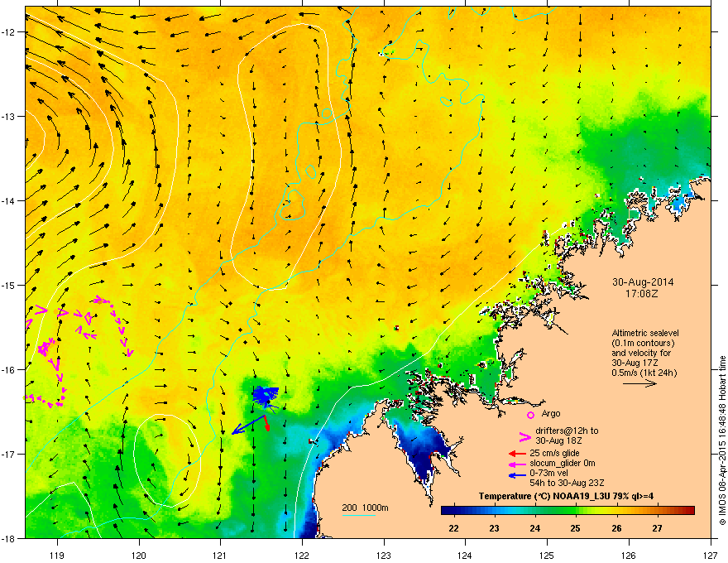
Task: Click the '0-73m vel' legend label
Action: point(548,473)
